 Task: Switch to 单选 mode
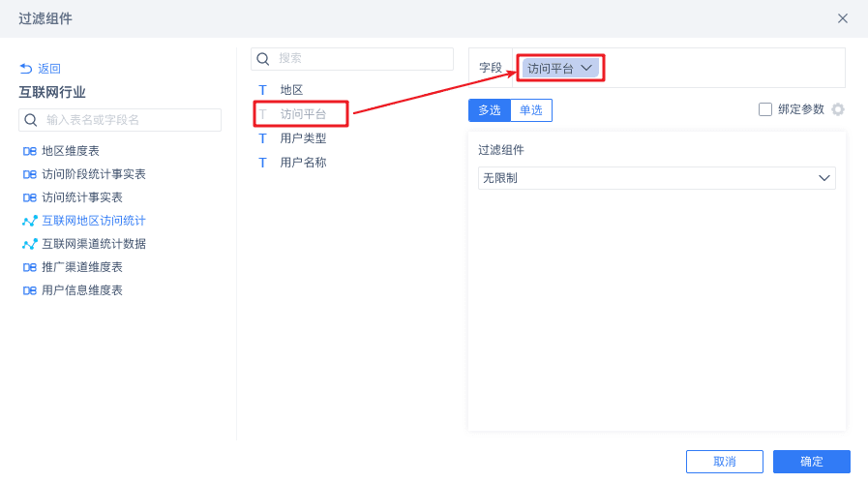[531, 110]
